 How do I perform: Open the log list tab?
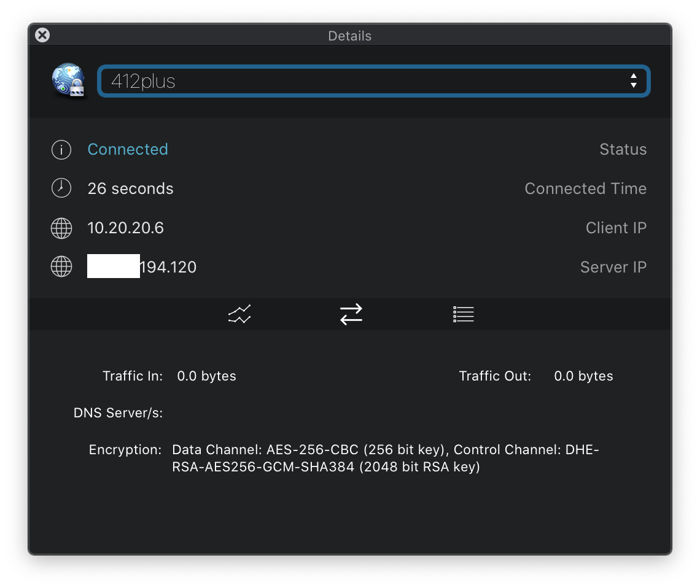click(464, 314)
